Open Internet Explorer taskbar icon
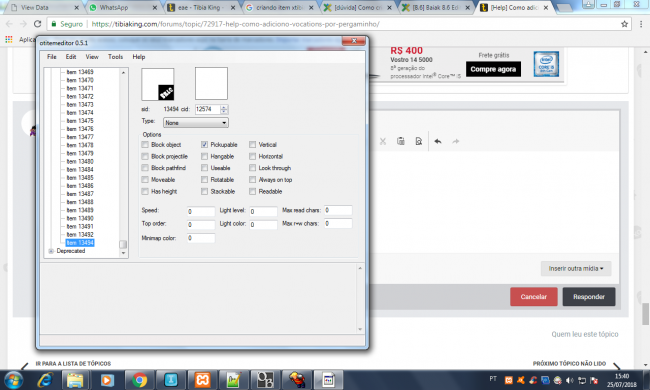Screen dimensions: 650x390 pyautogui.click(x=44, y=380)
